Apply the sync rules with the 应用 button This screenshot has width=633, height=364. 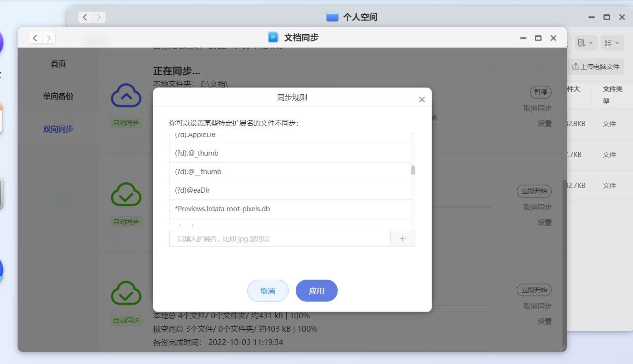316,290
